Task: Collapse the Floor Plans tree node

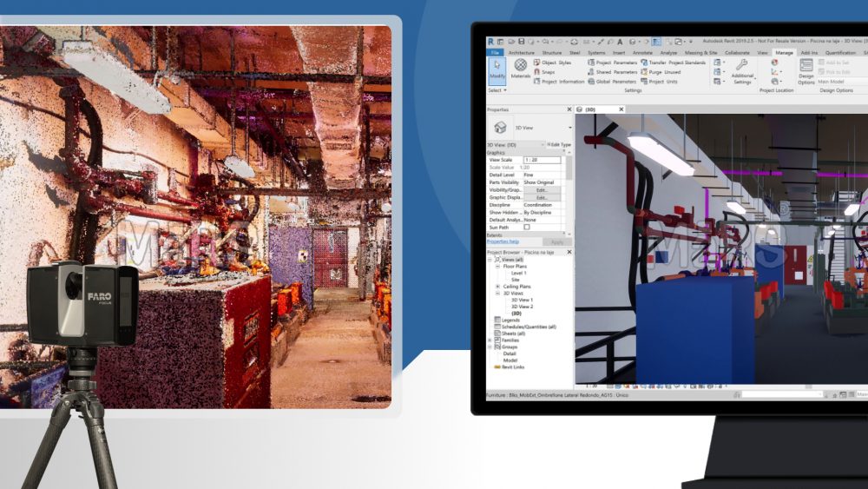Action: click(497, 266)
